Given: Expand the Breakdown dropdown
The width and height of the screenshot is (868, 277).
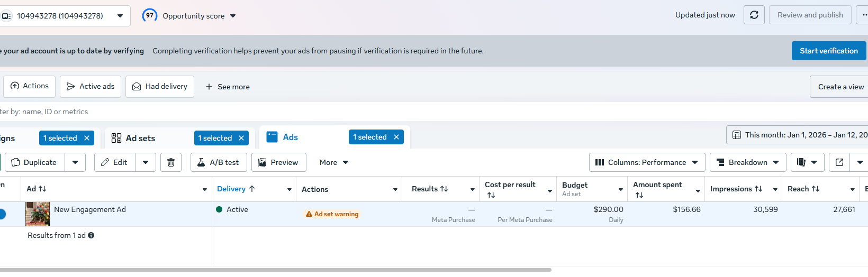Looking at the screenshot, I should (747, 162).
